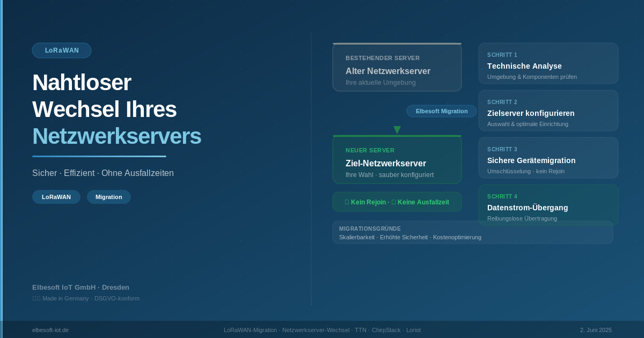644x338 pixels.
Task: Select the Schritt 3 Sichere Gerätemigration card
Action: click(548, 158)
